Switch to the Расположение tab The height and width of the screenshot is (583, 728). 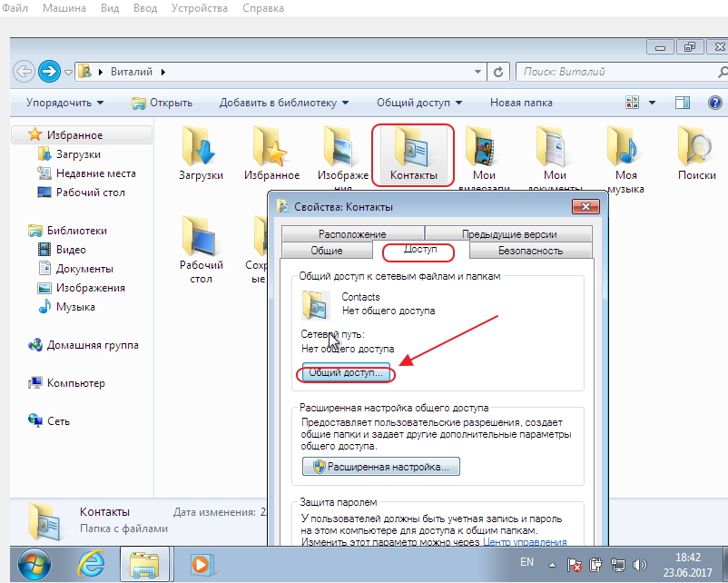tap(352, 233)
